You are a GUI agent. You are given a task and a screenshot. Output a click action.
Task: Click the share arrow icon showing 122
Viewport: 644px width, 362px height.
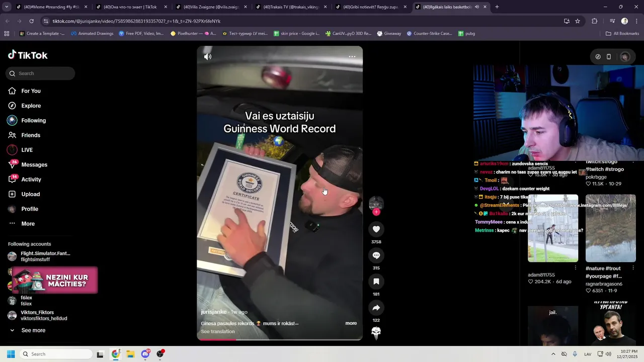376,308
